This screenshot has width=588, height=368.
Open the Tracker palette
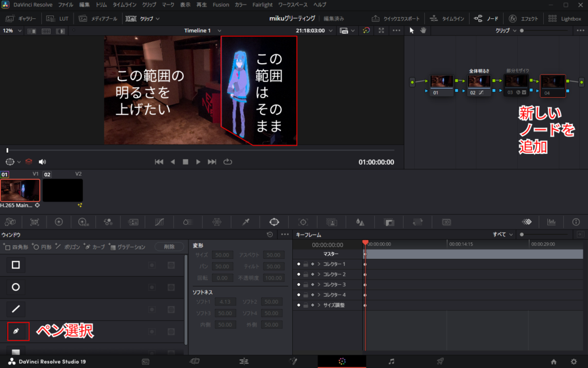click(303, 222)
